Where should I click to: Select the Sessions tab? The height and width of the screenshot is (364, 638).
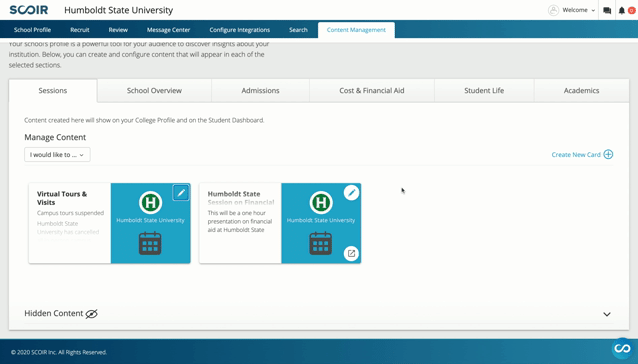pos(53,90)
